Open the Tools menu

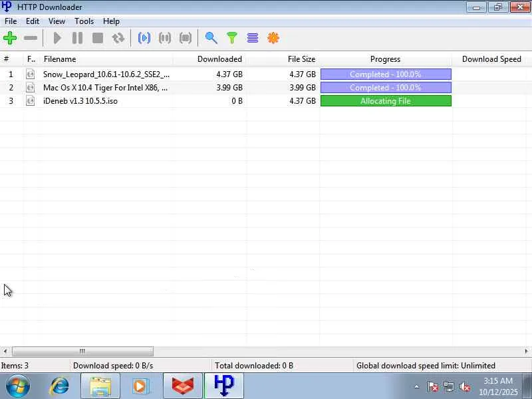tap(84, 21)
